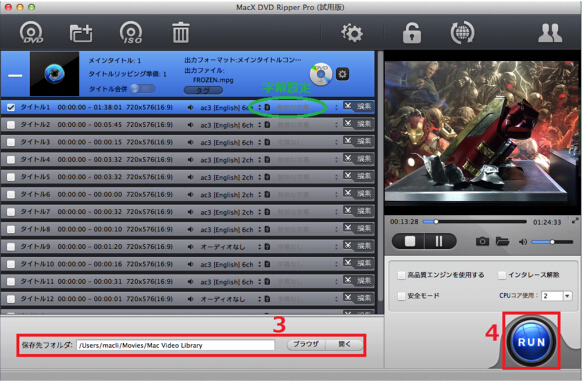Enable 安全モード checkbox
The height and width of the screenshot is (382, 582).
[x=401, y=296]
